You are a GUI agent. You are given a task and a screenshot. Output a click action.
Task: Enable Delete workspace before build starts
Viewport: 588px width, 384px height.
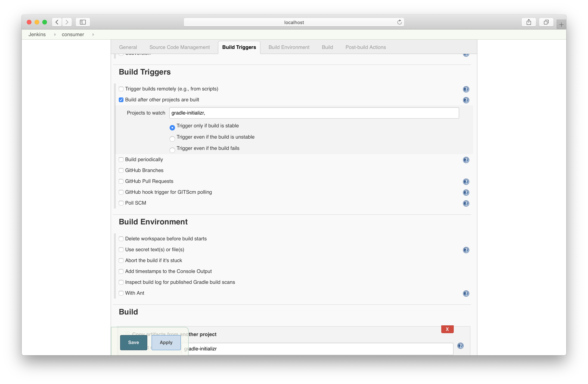(121, 239)
